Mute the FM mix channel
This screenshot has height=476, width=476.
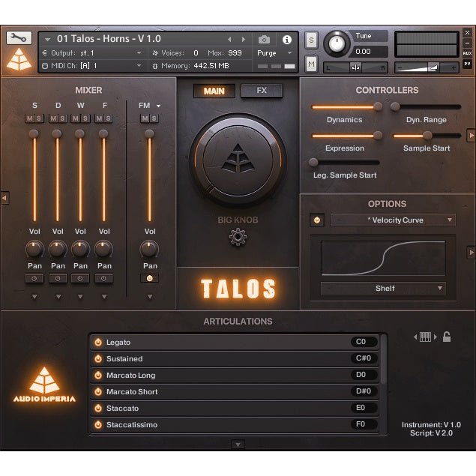145,118
